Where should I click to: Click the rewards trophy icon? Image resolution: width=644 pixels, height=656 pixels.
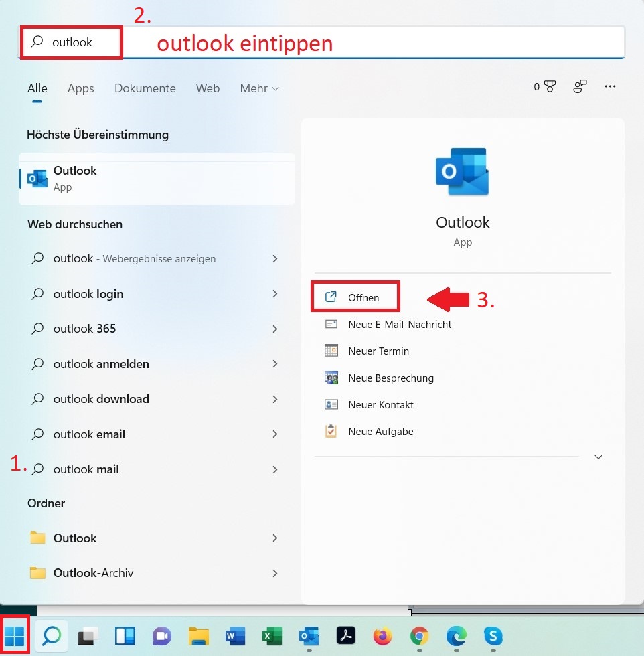550,86
